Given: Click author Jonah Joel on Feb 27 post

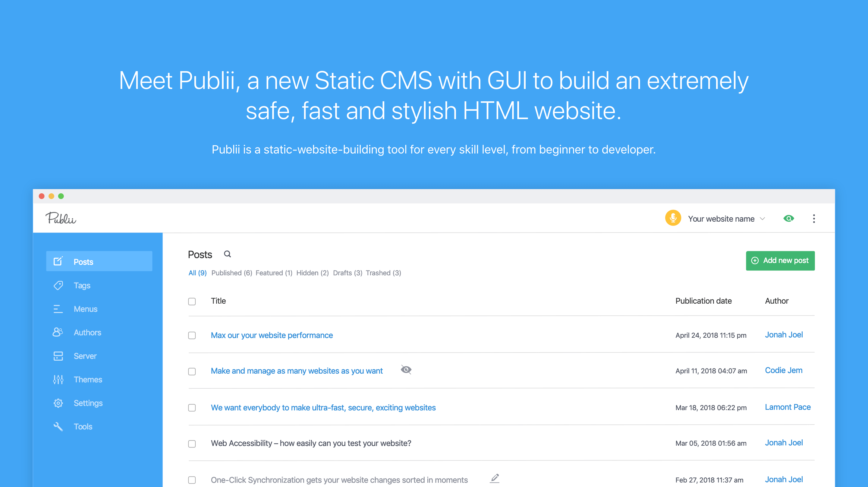Looking at the screenshot, I should [x=784, y=479].
